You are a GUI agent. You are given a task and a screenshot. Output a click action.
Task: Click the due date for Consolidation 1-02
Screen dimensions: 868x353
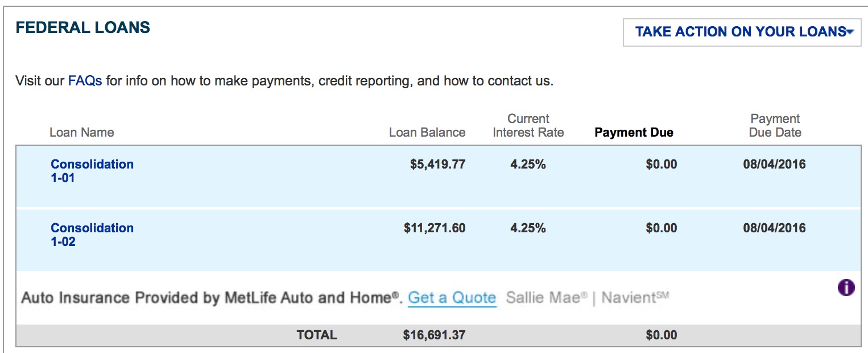774,228
